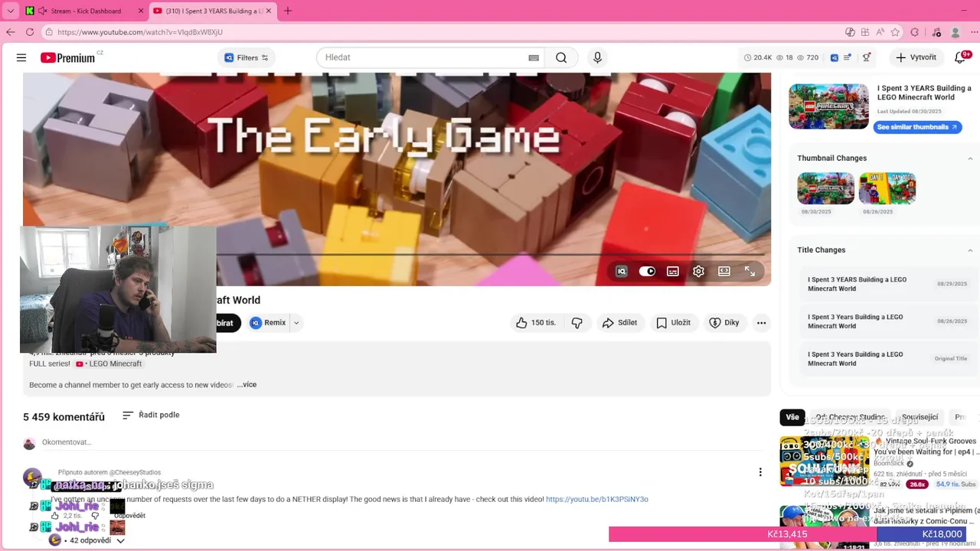
Task: Open the browser extensions puzzle icon
Action: pos(914,32)
